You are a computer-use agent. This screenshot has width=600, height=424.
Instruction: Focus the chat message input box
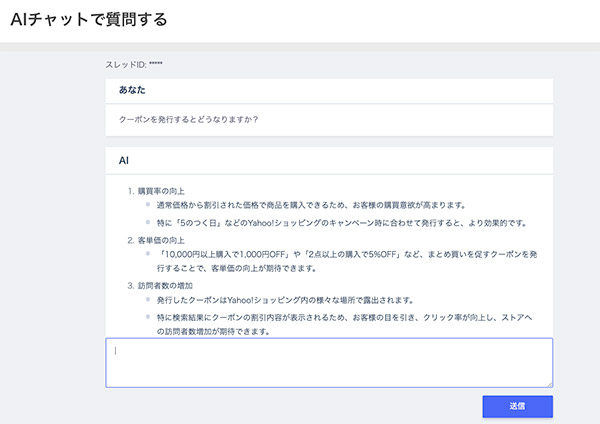(x=329, y=362)
